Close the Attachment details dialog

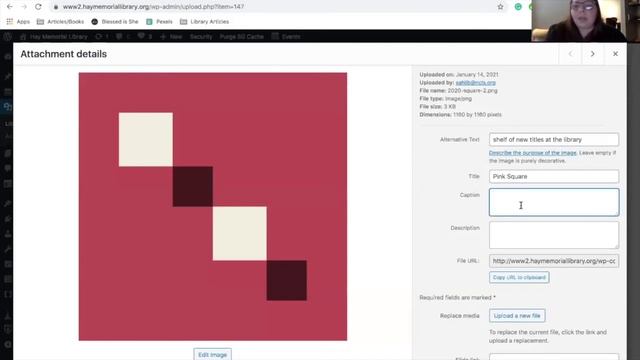(x=615, y=54)
